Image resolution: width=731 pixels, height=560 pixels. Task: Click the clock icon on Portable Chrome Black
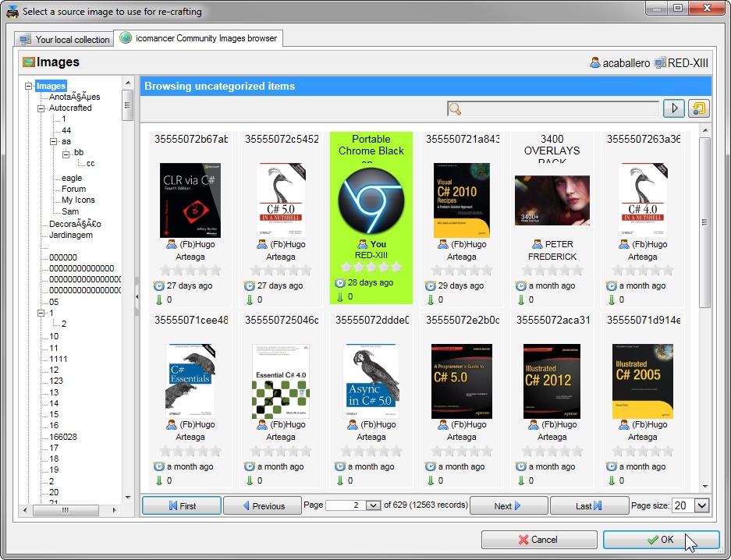coord(340,283)
